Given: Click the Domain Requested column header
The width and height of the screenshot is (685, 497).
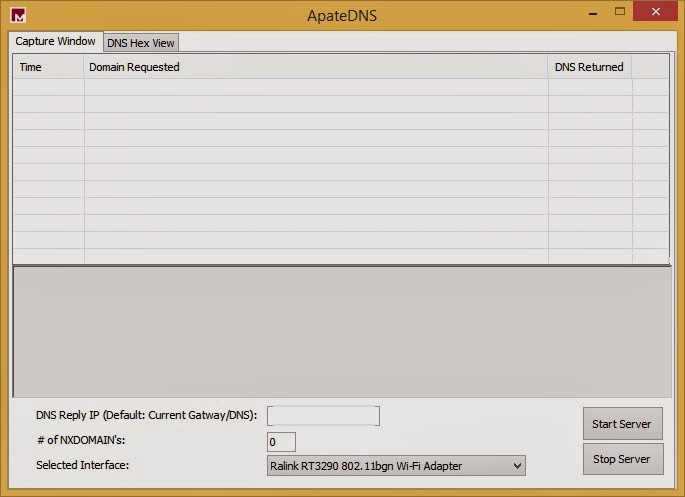Looking at the screenshot, I should point(316,67).
